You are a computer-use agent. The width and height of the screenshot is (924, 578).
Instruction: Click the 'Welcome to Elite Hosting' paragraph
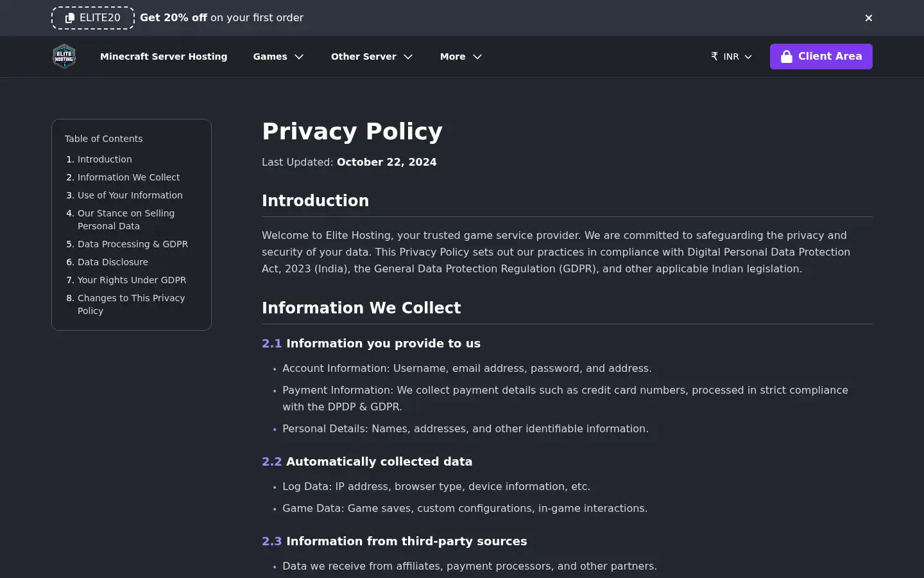556,252
